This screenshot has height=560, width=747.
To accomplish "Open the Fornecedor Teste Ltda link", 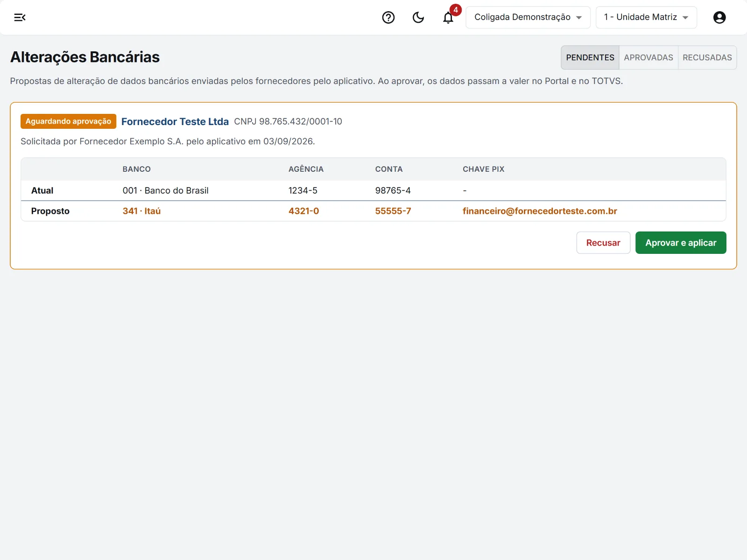I will (175, 121).
